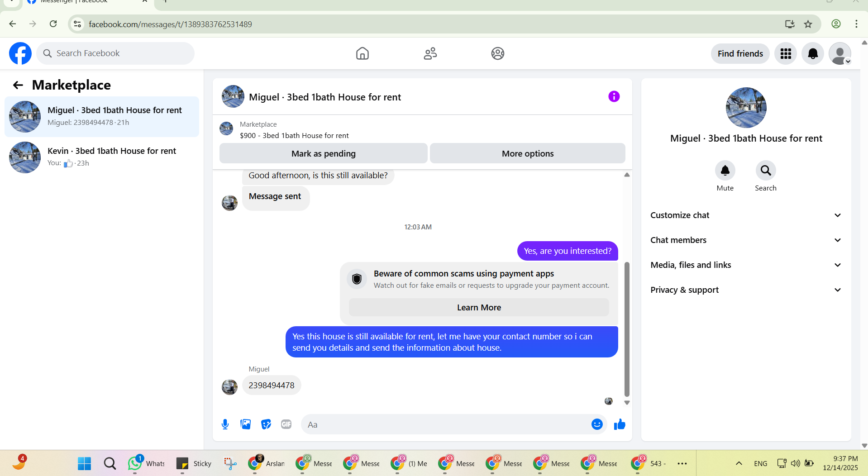Click the message scrollbar thumb
This screenshot has width=868, height=476.
[x=627, y=329]
